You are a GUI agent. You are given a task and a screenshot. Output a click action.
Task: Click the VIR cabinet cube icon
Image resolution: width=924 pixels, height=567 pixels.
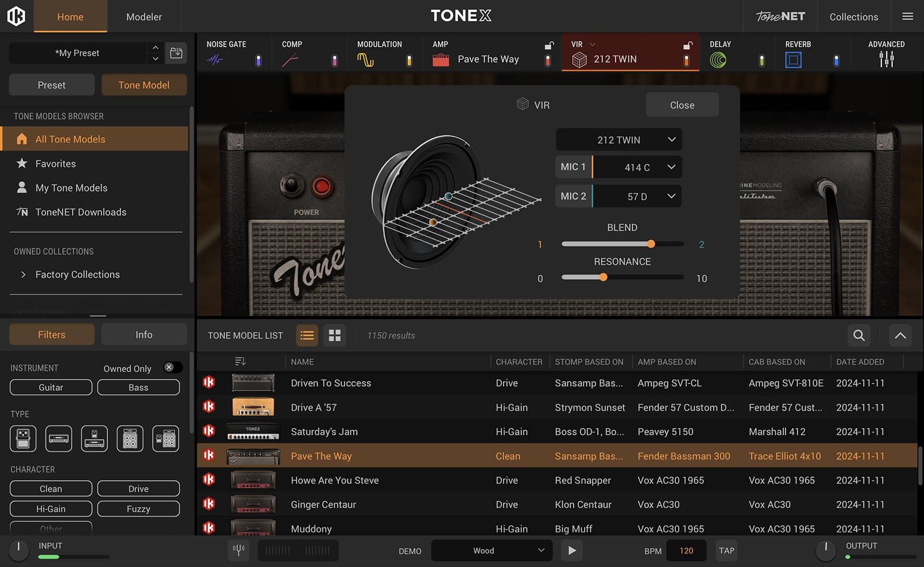(x=579, y=60)
